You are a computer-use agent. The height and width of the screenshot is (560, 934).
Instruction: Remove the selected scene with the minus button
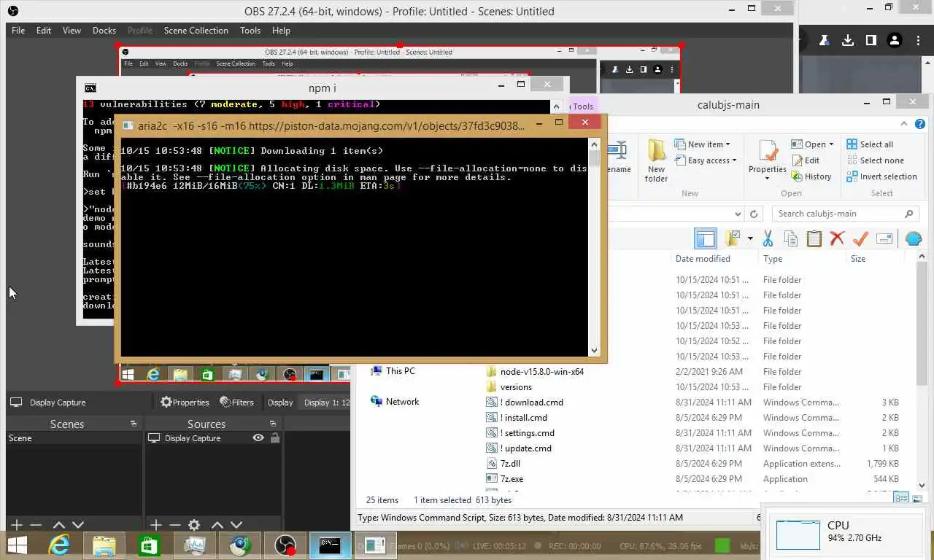click(35, 524)
